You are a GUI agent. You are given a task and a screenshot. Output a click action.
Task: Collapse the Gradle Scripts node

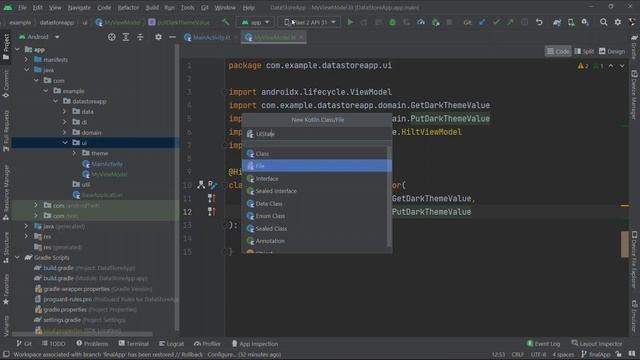17,258
